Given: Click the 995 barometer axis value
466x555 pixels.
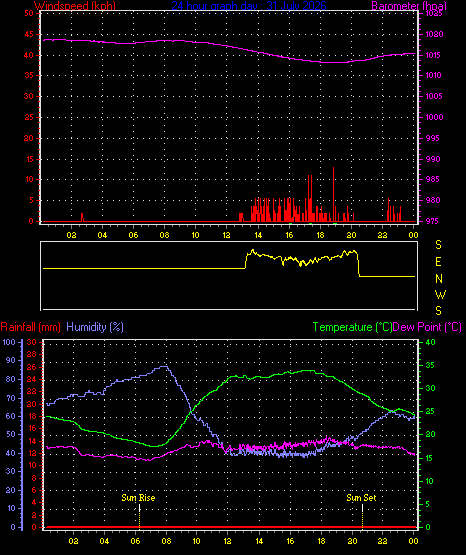Looking at the screenshot, I should tap(433, 138).
